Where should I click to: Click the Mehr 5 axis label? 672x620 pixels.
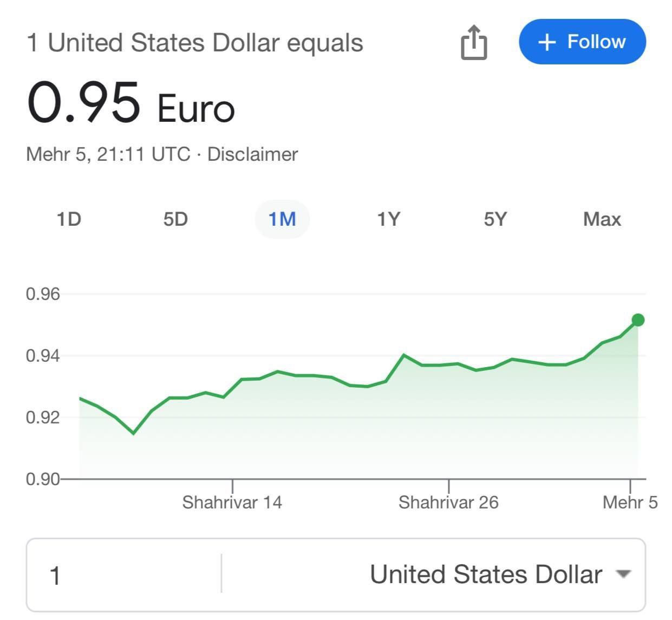630,502
